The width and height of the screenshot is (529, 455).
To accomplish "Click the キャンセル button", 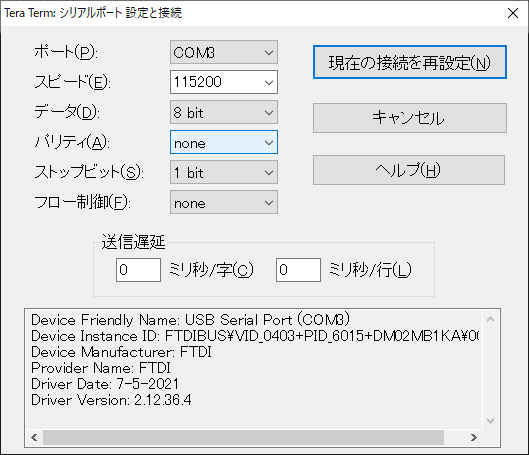I will (x=410, y=118).
